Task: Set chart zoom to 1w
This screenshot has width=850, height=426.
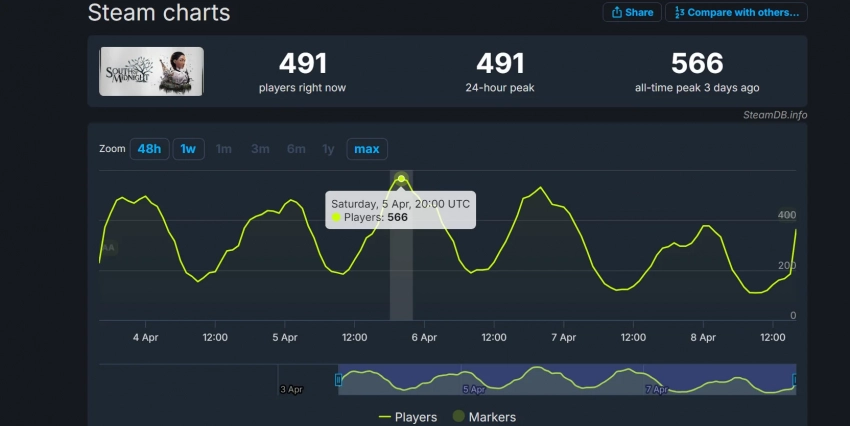Action: point(187,149)
